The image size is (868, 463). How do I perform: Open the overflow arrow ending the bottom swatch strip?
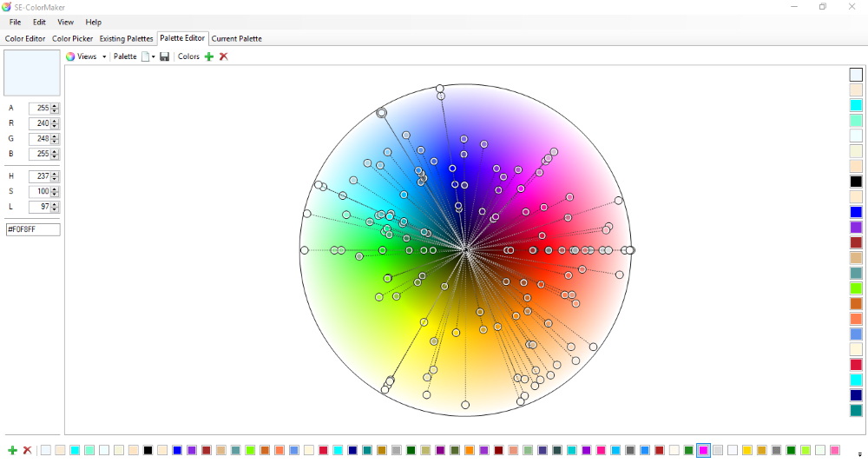859,453
